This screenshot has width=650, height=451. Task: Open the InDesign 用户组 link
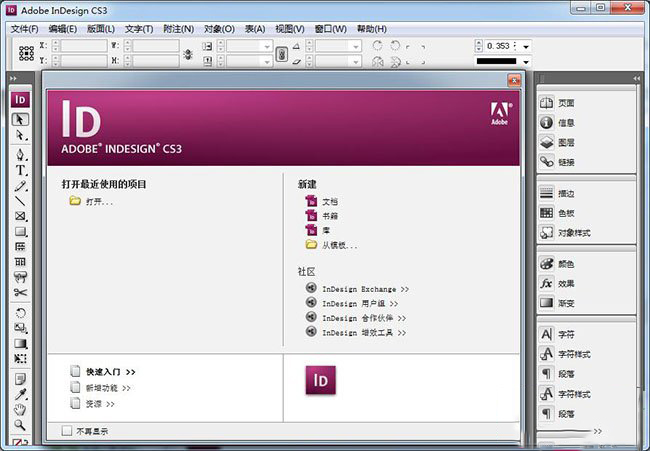[360, 303]
